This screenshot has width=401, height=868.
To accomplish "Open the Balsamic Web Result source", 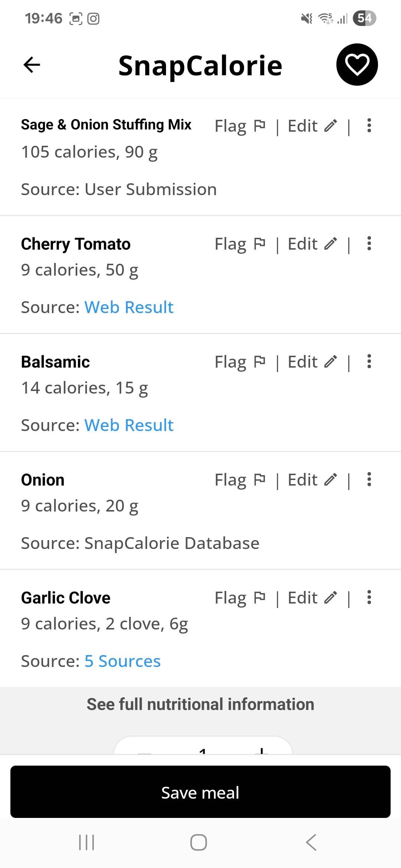I will click(129, 425).
